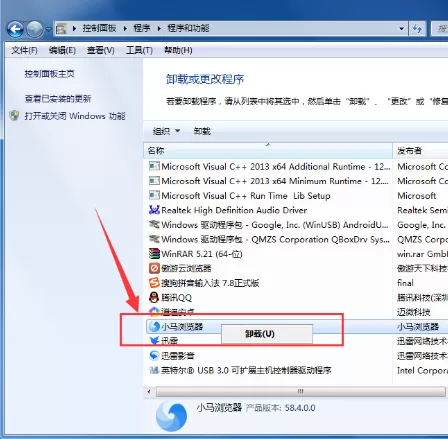Open the 工具(T) menu

[139, 50]
